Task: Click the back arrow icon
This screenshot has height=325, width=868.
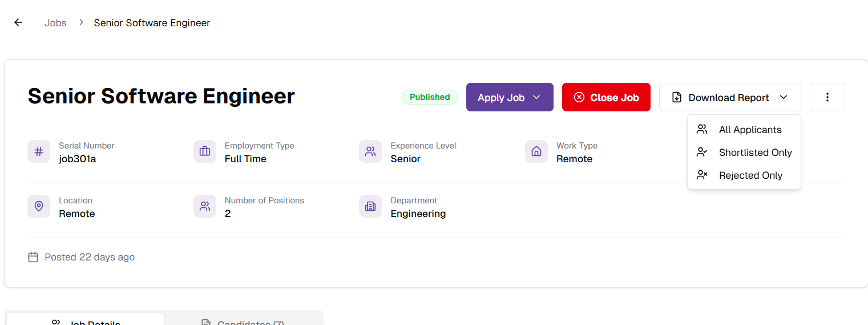Action: coord(18,23)
